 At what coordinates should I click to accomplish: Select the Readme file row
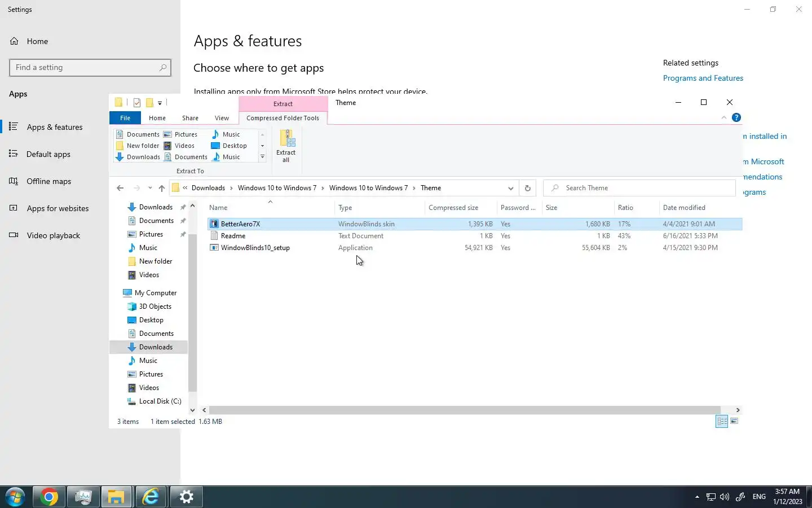click(x=474, y=236)
